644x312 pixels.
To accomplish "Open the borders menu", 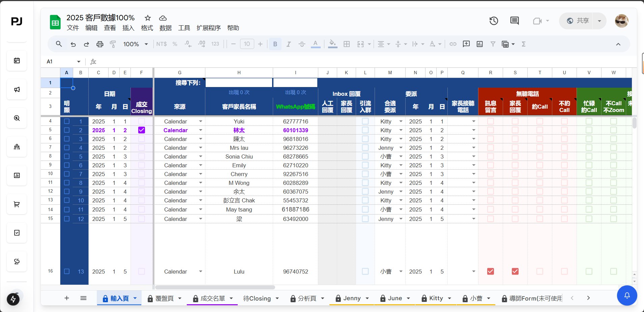I will pyautogui.click(x=347, y=44).
